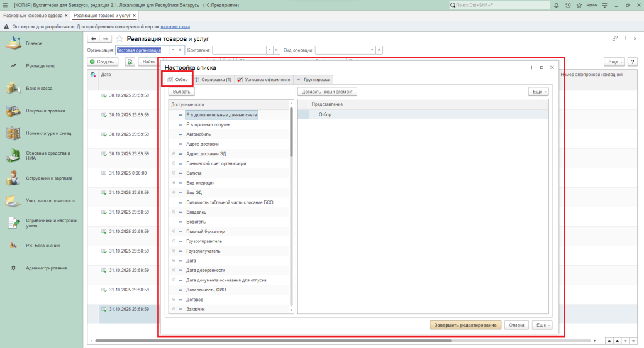Open the history clock icon
Viewport: 644px width, 348px height.
(x=568, y=5)
